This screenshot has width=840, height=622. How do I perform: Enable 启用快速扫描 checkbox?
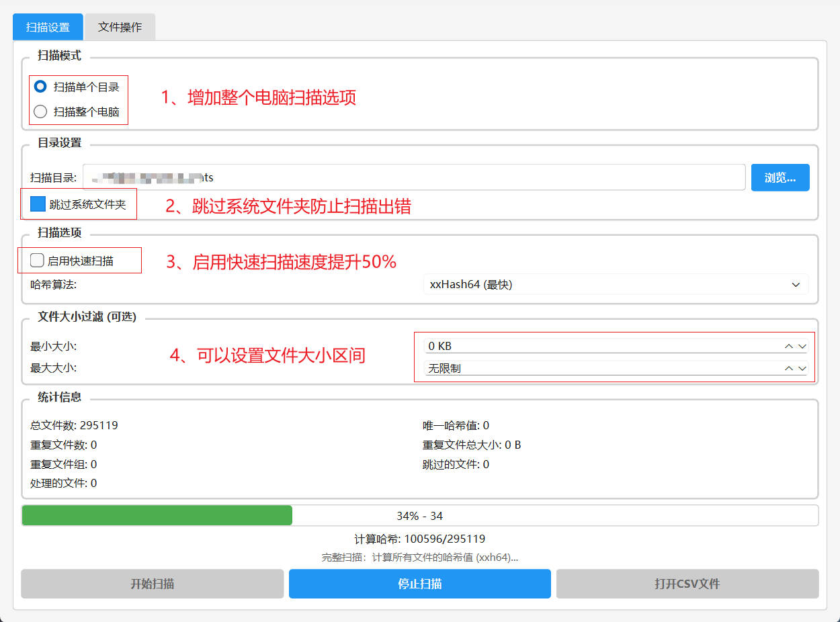(38, 261)
